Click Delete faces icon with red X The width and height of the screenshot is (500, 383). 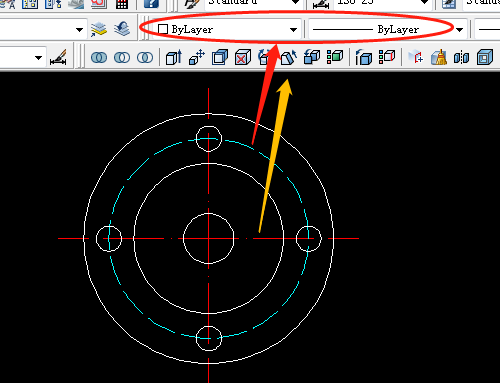pyautogui.click(x=243, y=57)
